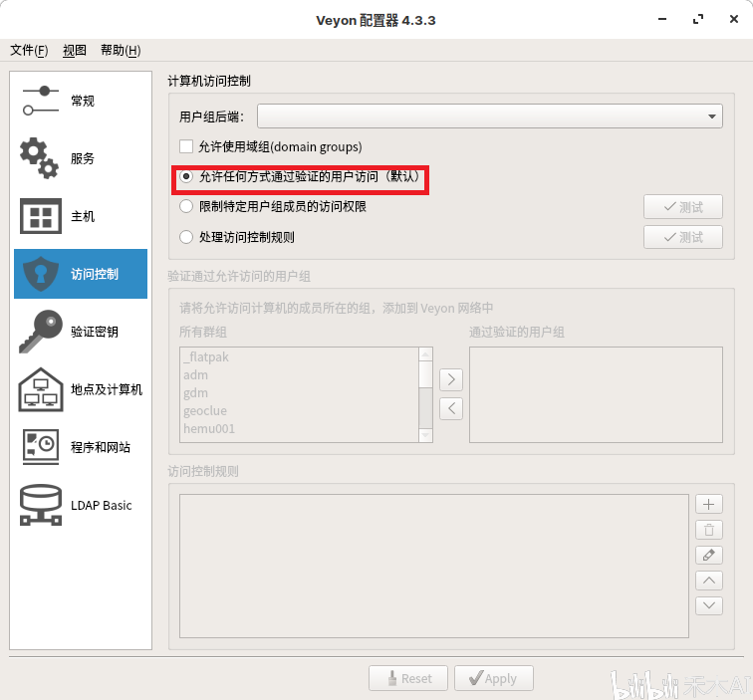The image size is (753, 700).
Task: Select geoclue in the groups list
Action: (x=299, y=411)
